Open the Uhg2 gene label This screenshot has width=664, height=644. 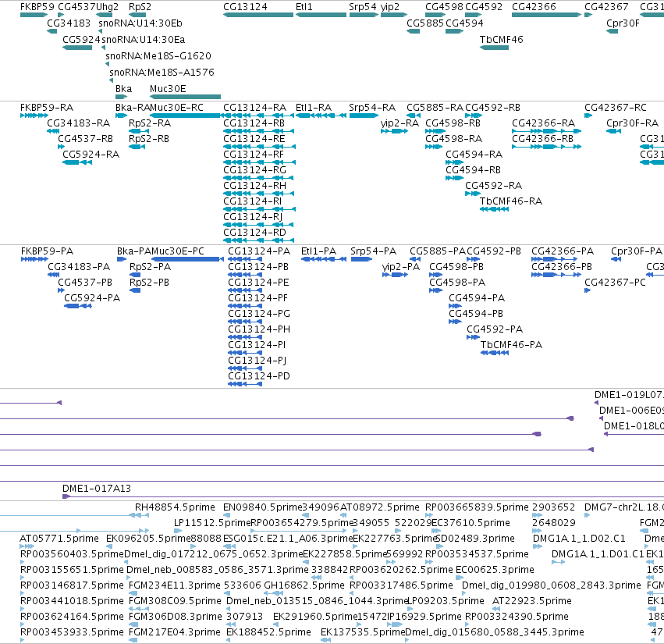(107, 7)
